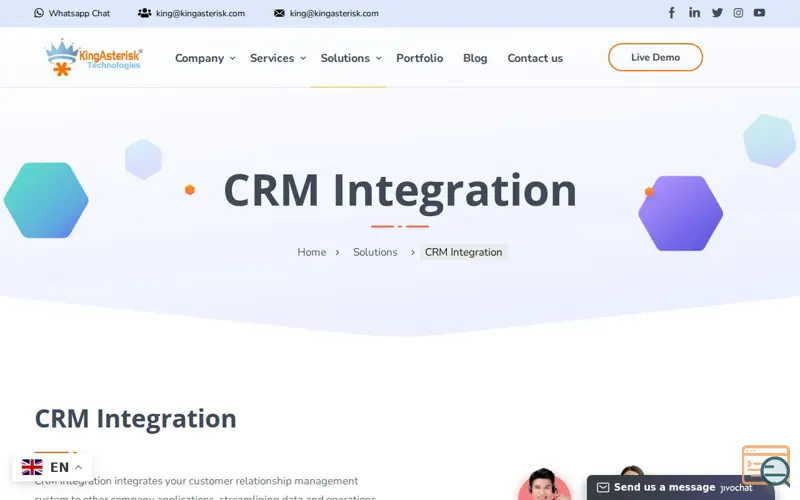
Task: Open the Whatsapp Chat link
Action: 79,13
